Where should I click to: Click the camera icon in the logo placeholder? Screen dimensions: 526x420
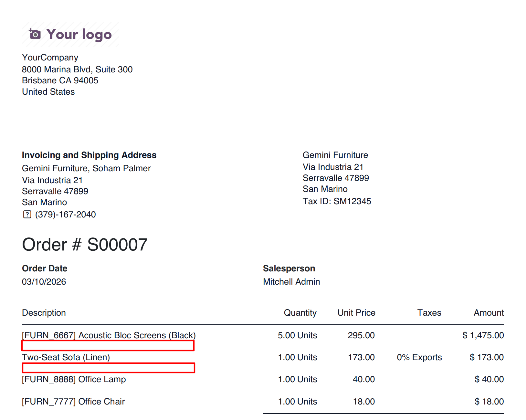point(35,34)
